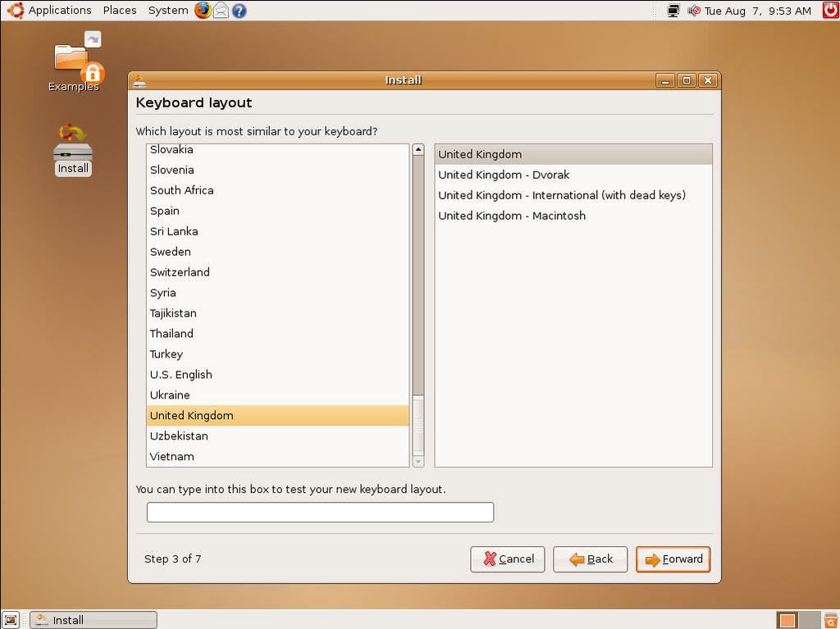
Task: Click the keyboard layout test text box
Action: pyautogui.click(x=320, y=513)
